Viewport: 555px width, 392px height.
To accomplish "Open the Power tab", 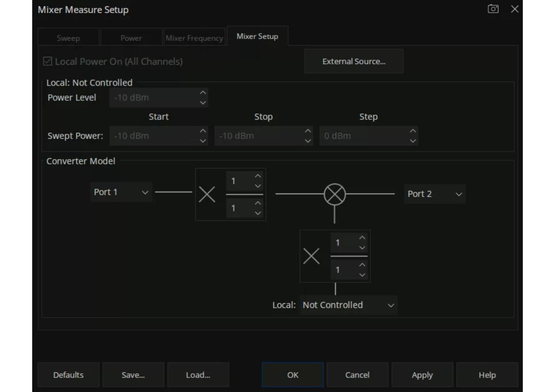I will click(x=131, y=38).
